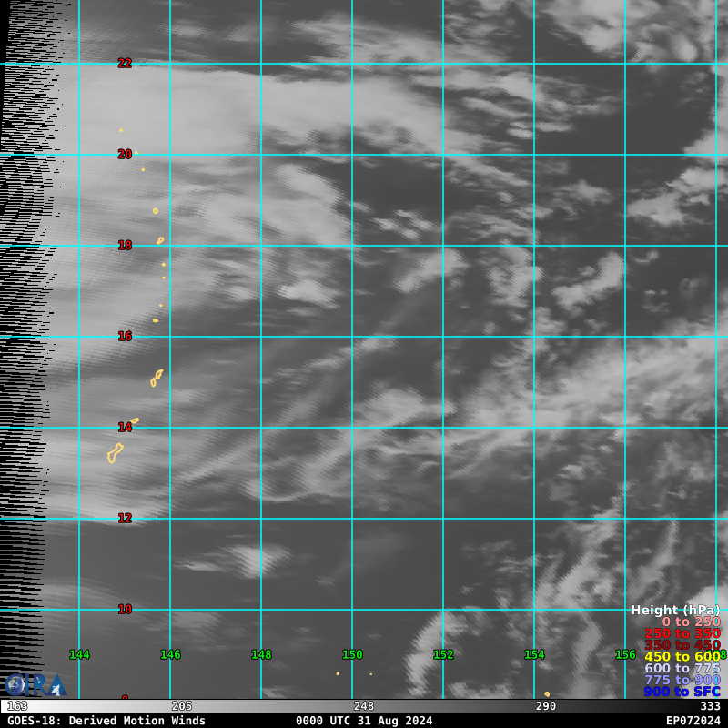Click 'GOES-18: Derived Motion Winds' title
Image resolution: width=728 pixels, height=728 pixels.
coord(106,721)
